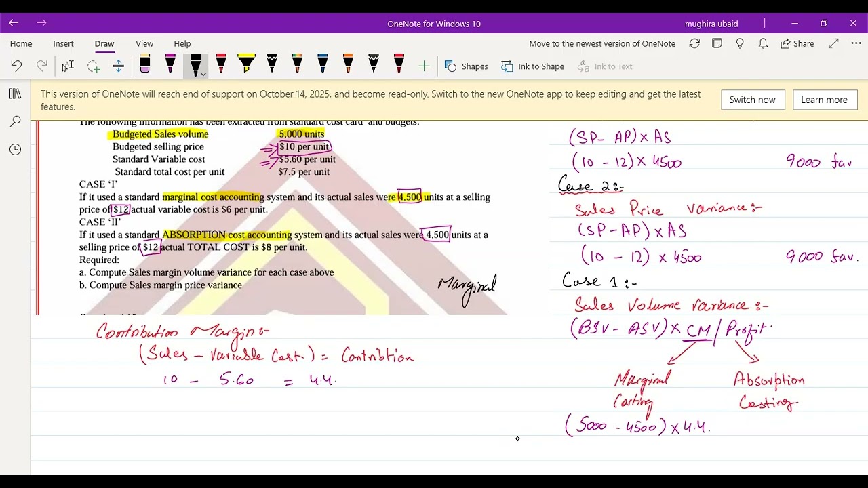Open the Notebooks navigation pane
The width and height of the screenshot is (868, 488).
(x=15, y=94)
